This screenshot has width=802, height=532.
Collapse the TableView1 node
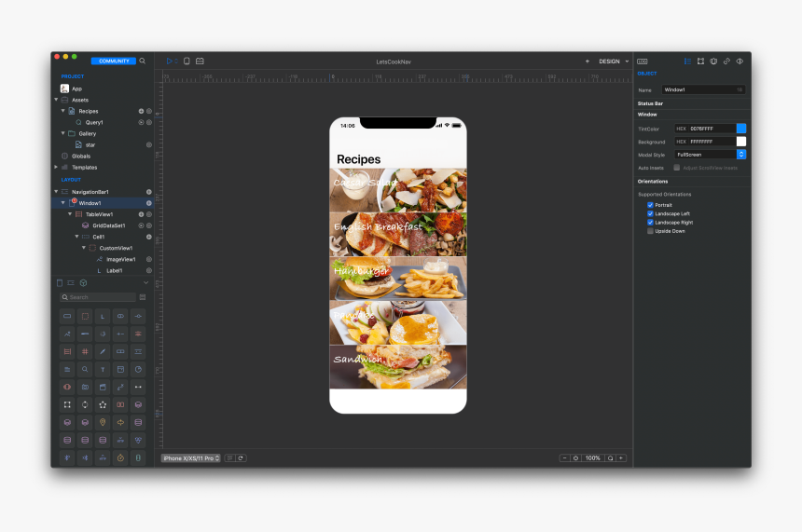(x=70, y=214)
